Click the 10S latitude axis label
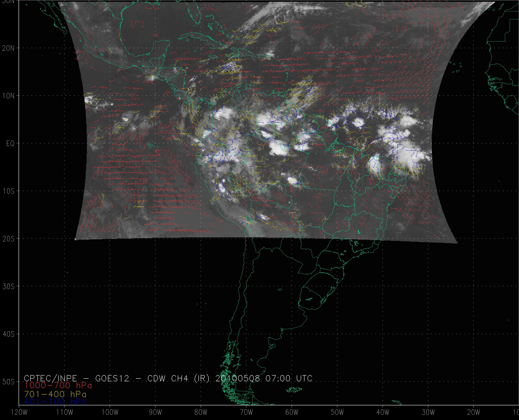Screen dimensions: 519x420 (x=9, y=191)
